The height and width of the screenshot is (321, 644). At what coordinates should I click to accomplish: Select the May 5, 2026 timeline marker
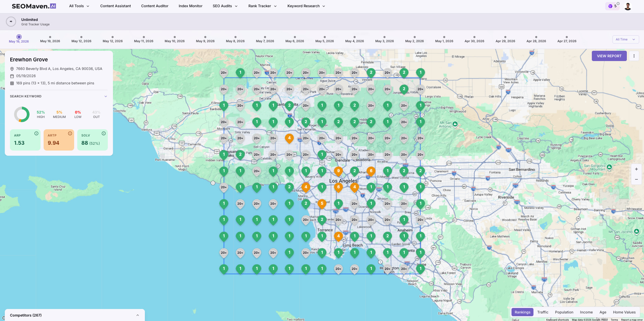[x=324, y=37]
